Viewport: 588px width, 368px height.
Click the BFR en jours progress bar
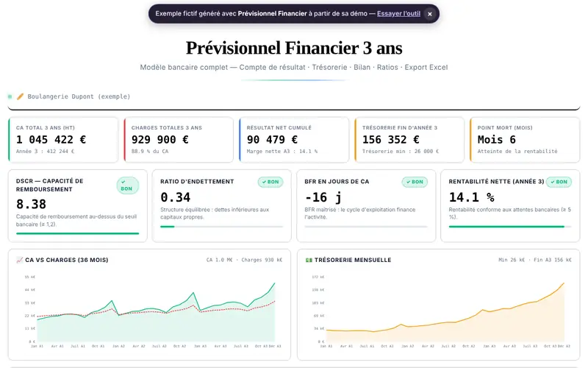[x=366, y=227]
